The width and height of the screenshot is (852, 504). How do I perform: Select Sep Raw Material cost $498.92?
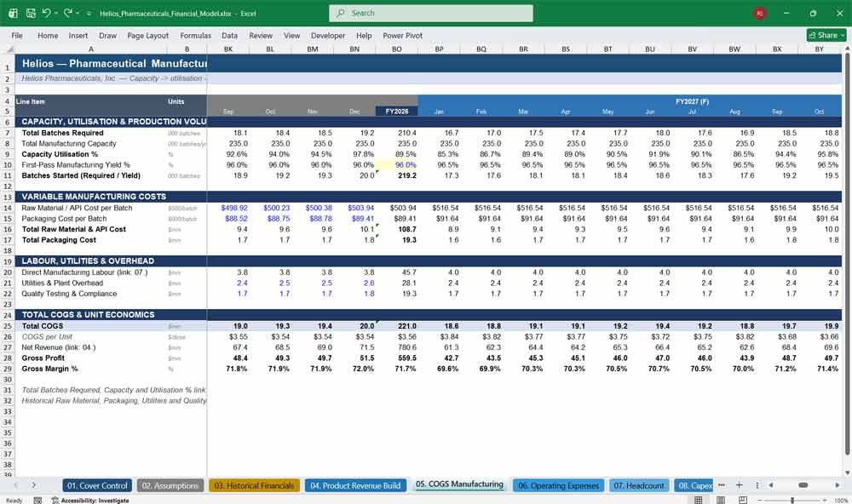tap(228, 208)
